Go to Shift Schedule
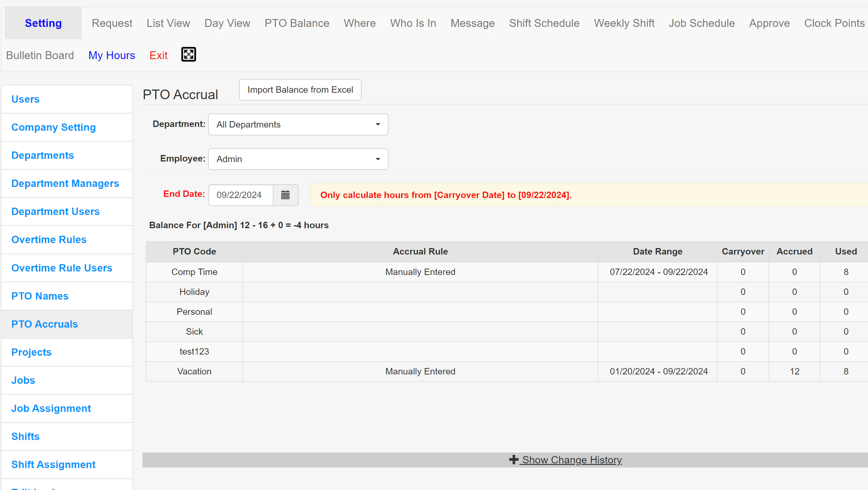The height and width of the screenshot is (490, 868). point(544,23)
